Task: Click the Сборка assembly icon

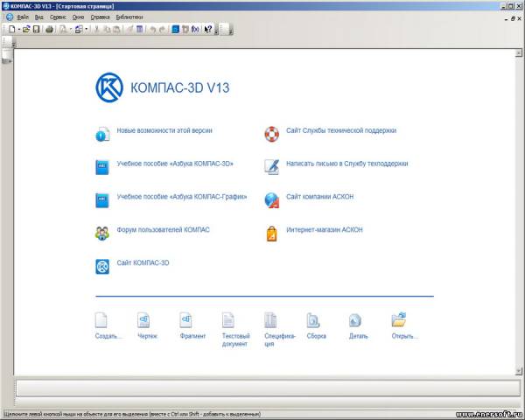Action: (x=313, y=320)
